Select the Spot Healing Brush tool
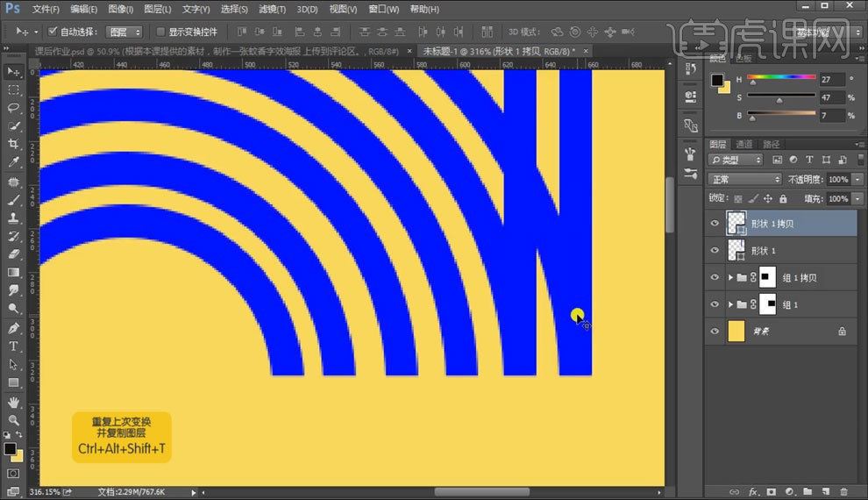This screenshot has height=500, width=868. 13,182
